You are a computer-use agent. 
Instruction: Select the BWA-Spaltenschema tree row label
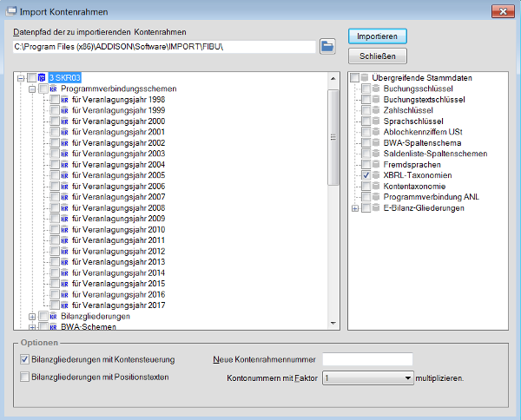(422, 143)
